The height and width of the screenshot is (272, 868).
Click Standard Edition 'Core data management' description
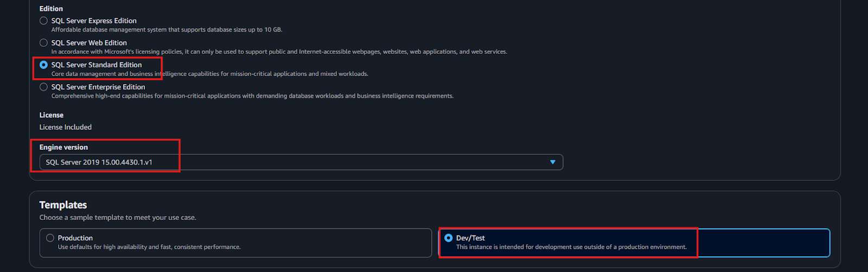(x=210, y=74)
